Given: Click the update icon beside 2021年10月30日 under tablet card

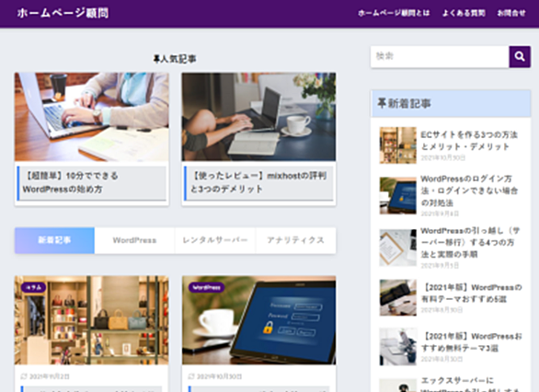Looking at the screenshot, I should coord(191,376).
